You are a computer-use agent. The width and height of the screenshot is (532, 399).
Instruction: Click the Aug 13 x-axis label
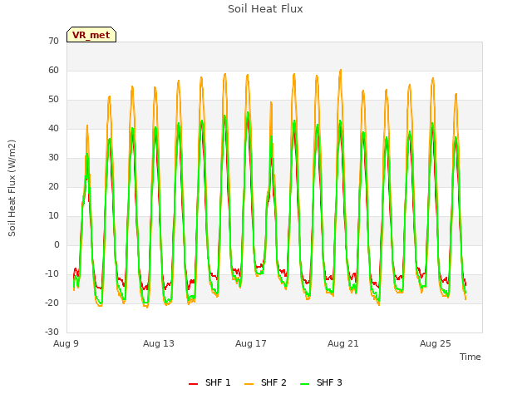tap(159, 343)
